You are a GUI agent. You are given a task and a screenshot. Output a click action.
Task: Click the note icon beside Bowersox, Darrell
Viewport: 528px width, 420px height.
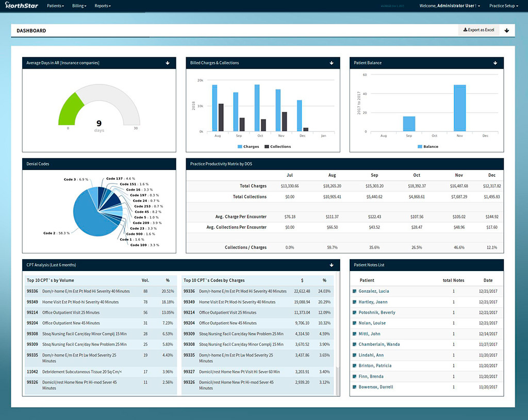[354, 387]
